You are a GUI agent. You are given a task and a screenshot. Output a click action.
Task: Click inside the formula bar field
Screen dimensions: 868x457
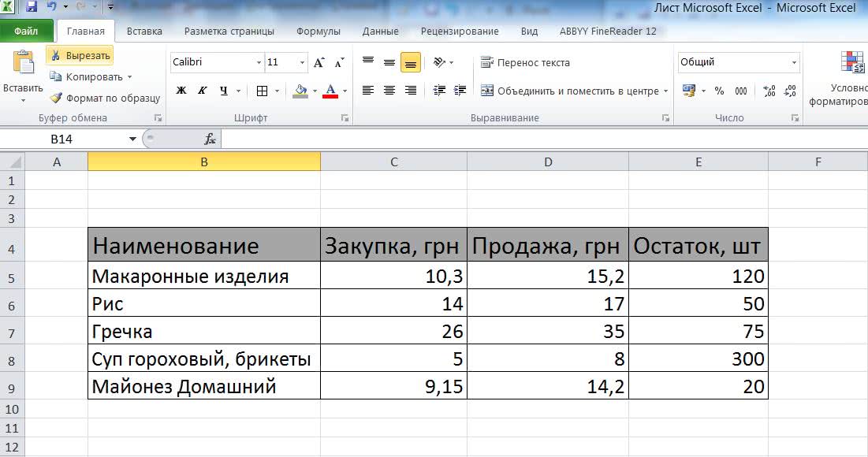click(544, 139)
